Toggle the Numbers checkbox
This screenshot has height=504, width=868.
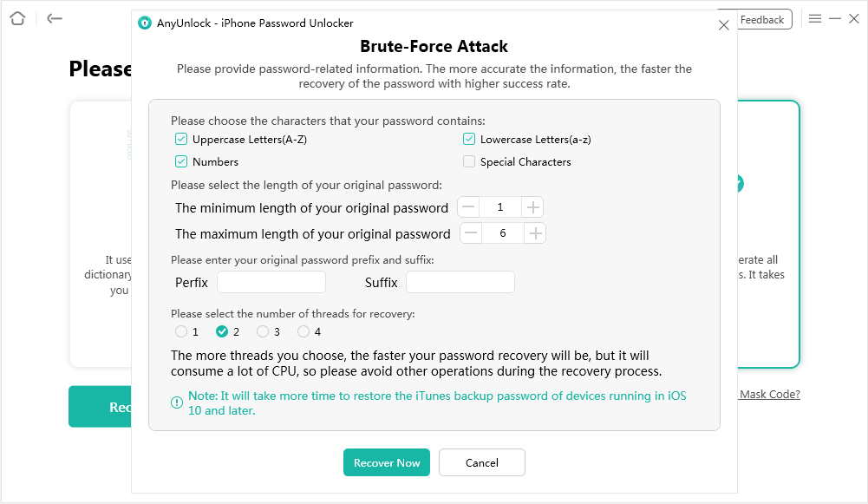coord(181,161)
